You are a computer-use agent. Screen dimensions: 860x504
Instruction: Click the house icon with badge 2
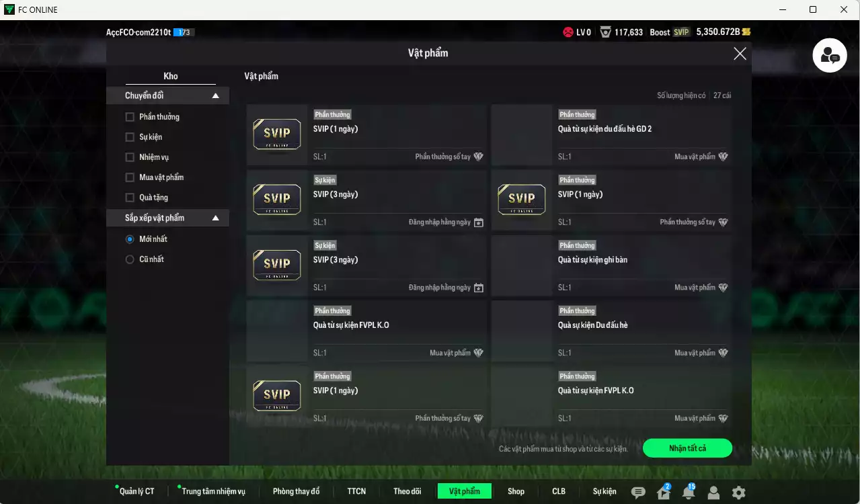pyautogui.click(x=664, y=493)
